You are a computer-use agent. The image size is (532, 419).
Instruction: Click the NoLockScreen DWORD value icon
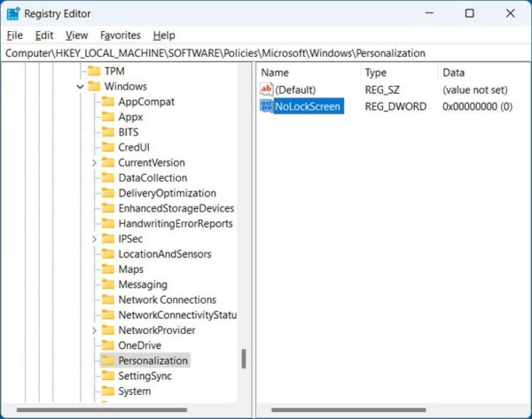(x=267, y=106)
